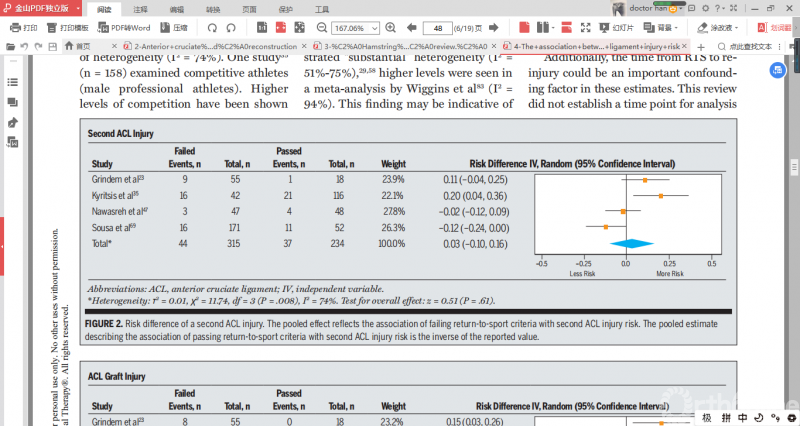This screenshot has height=426, width=800.
Task: Open the Convert (转换) ribbon tab
Action: (213, 7)
